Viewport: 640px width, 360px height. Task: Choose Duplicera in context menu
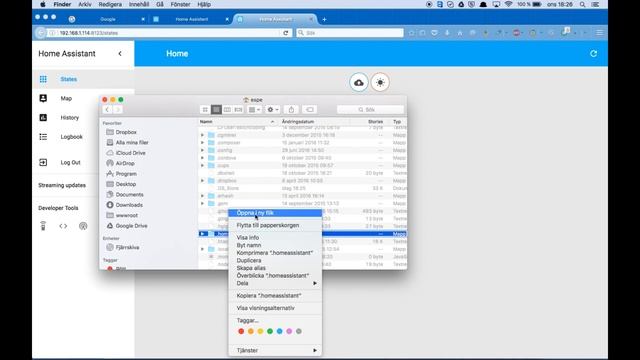(x=275, y=260)
